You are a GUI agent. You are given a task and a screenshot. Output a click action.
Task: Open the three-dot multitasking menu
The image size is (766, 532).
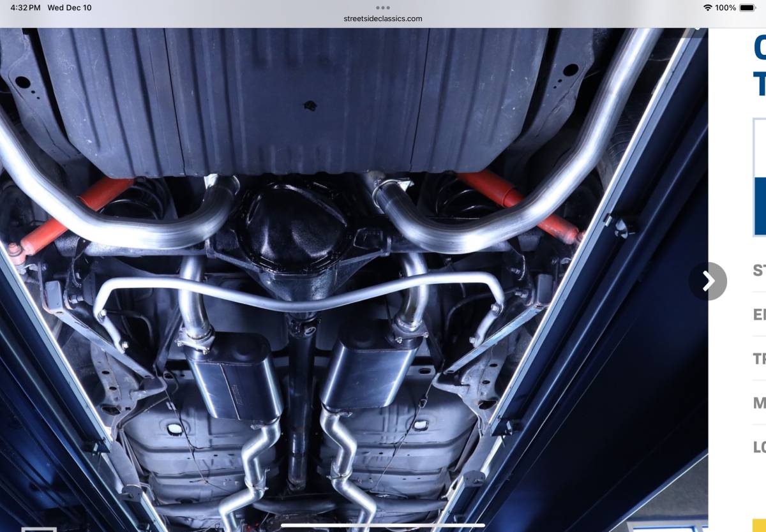tap(383, 8)
